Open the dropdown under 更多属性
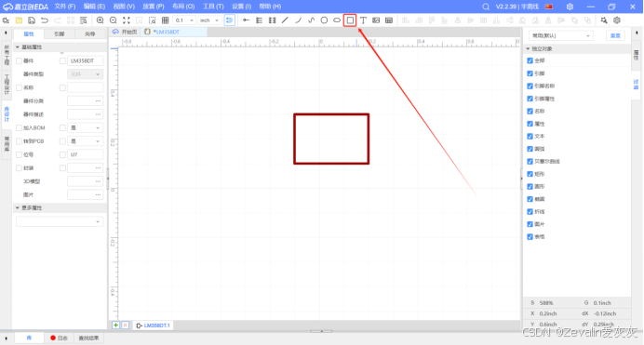The height and width of the screenshot is (345, 644). (x=60, y=221)
